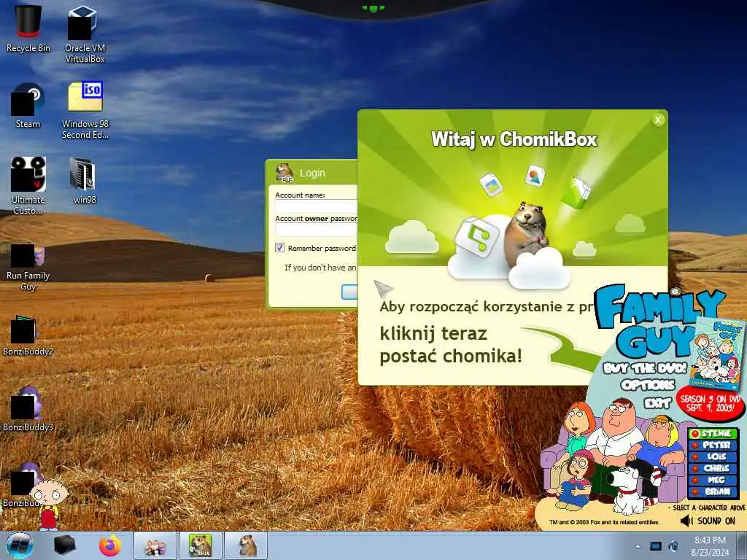This screenshot has height=560, width=747.
Task: Select Lois in the character list
Action: (713, 456)
